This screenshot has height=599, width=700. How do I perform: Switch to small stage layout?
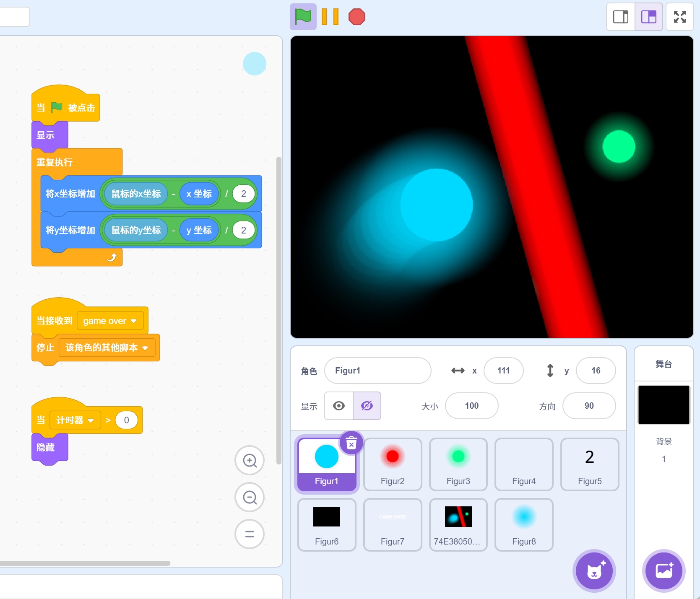point(621,17)
